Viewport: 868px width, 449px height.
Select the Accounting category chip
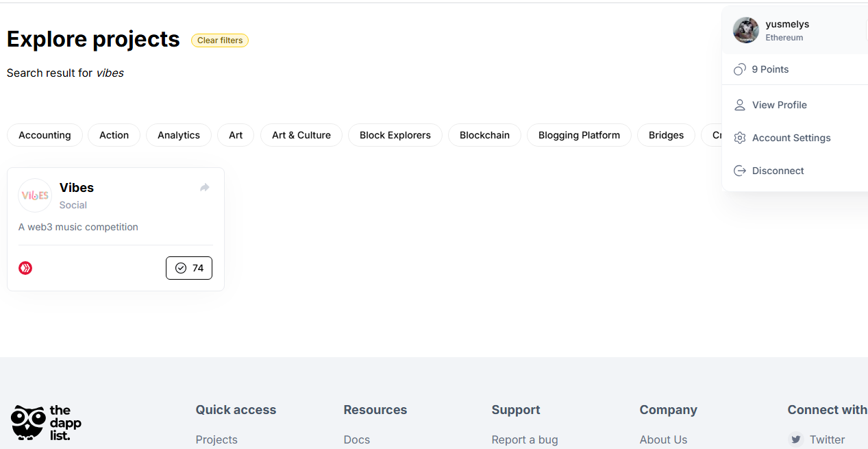pyautogui.click(x=45, y=135)
